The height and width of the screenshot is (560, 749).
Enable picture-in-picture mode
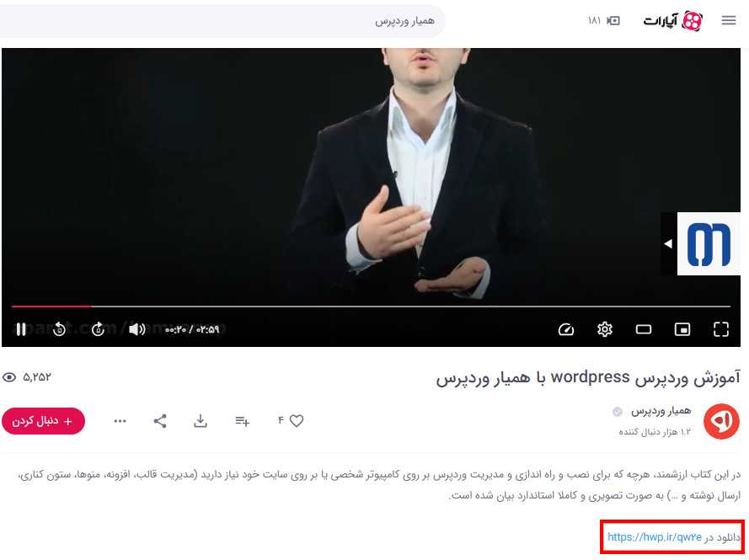pyautogui.click(x=682, y=329)
